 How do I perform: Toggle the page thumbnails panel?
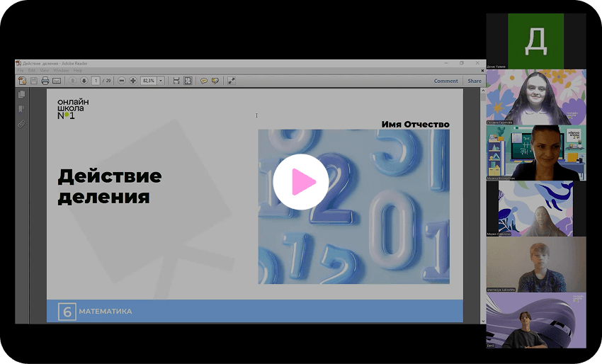(21, 95)
